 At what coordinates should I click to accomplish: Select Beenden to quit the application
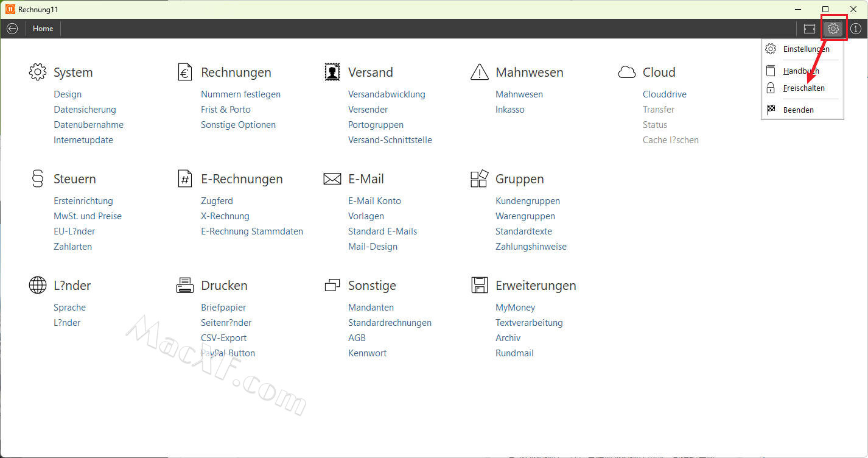798,110
